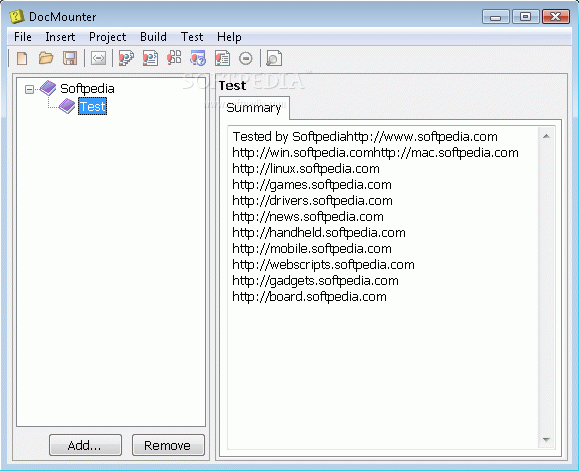Collapse the Softpedia tree node

coord(29,89)
